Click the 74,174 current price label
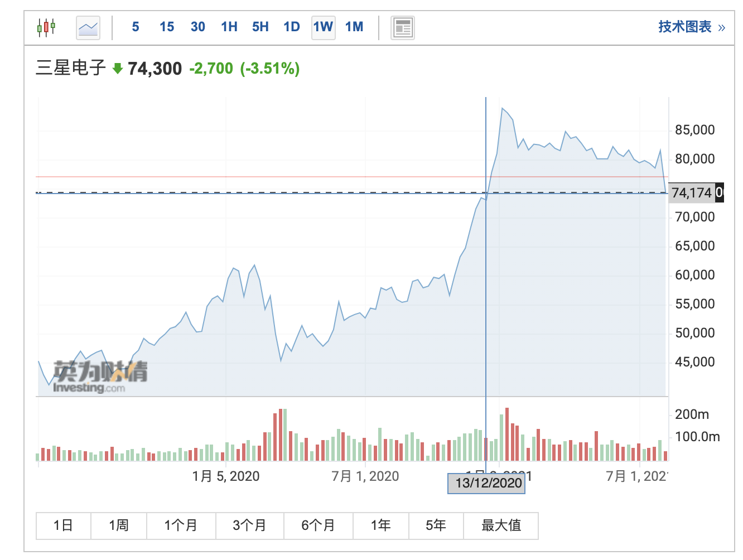The height and width of the screenshot is (560, 743). (692, 193)
